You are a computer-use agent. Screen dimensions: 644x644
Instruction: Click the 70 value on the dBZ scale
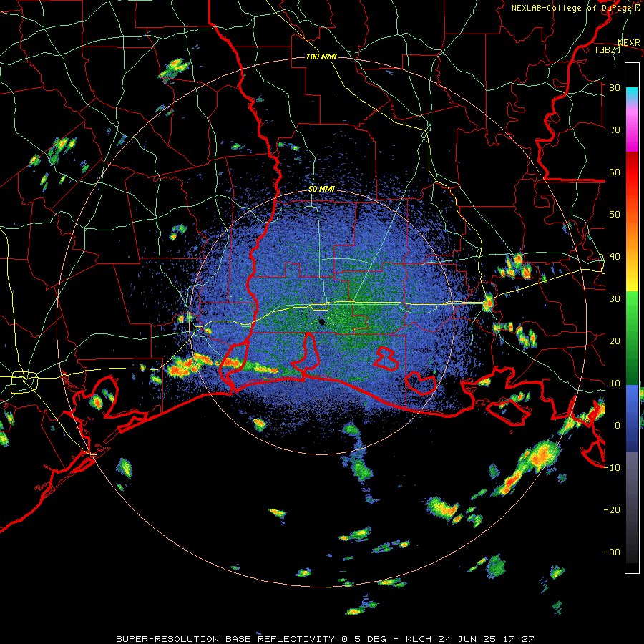click(615, 130)
